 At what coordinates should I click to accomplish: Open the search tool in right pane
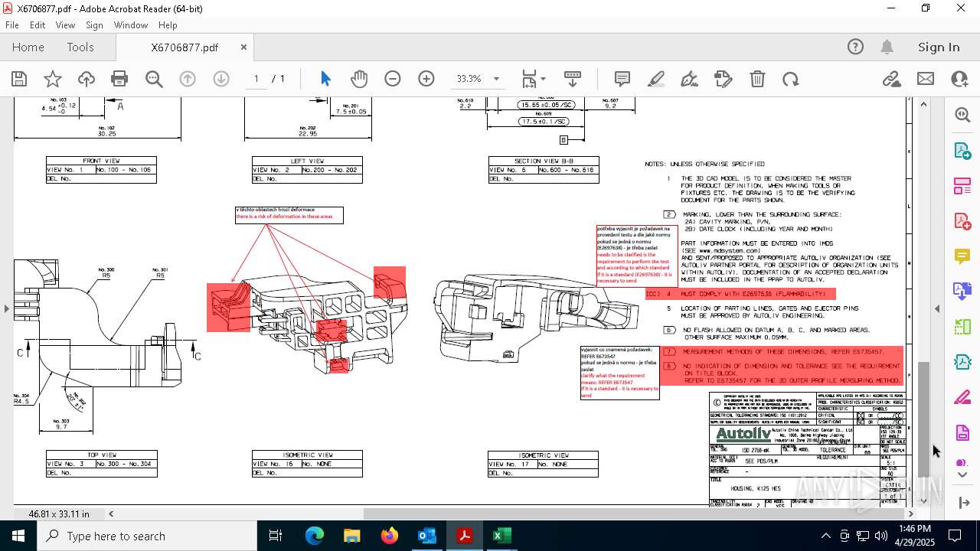point(962,115)
